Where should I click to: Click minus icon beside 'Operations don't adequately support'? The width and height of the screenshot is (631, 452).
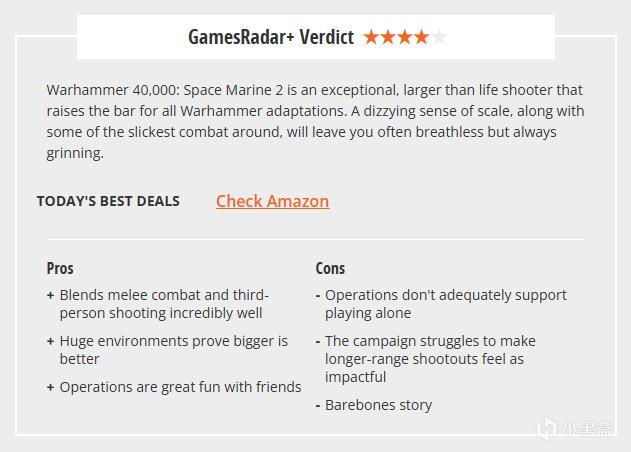(x=318, y=296)
